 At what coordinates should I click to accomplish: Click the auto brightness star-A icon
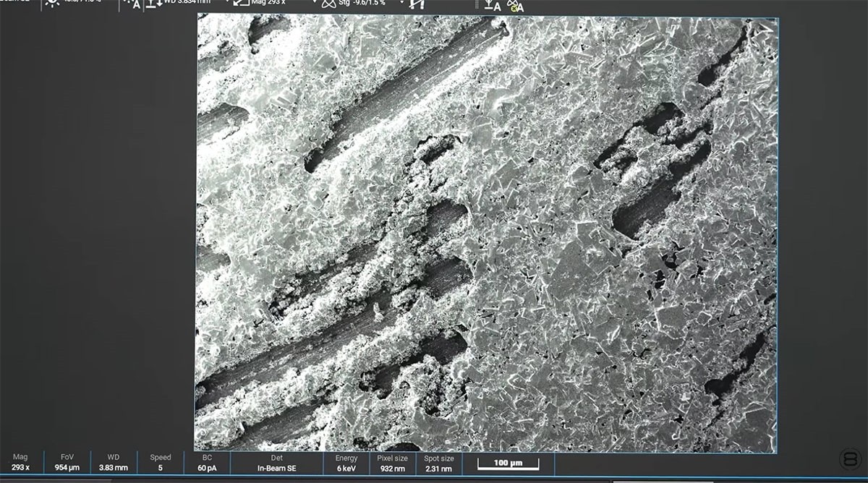coord(132,4)
